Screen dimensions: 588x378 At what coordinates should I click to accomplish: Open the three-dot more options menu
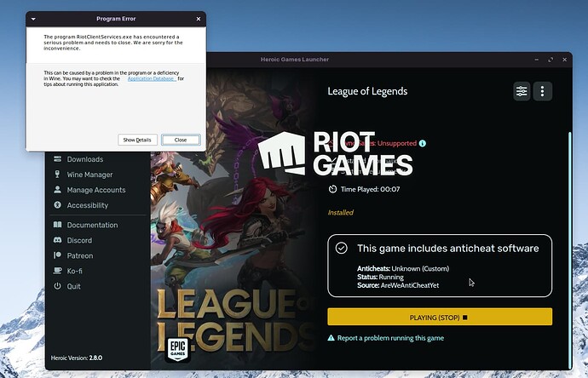click(542, 91)
